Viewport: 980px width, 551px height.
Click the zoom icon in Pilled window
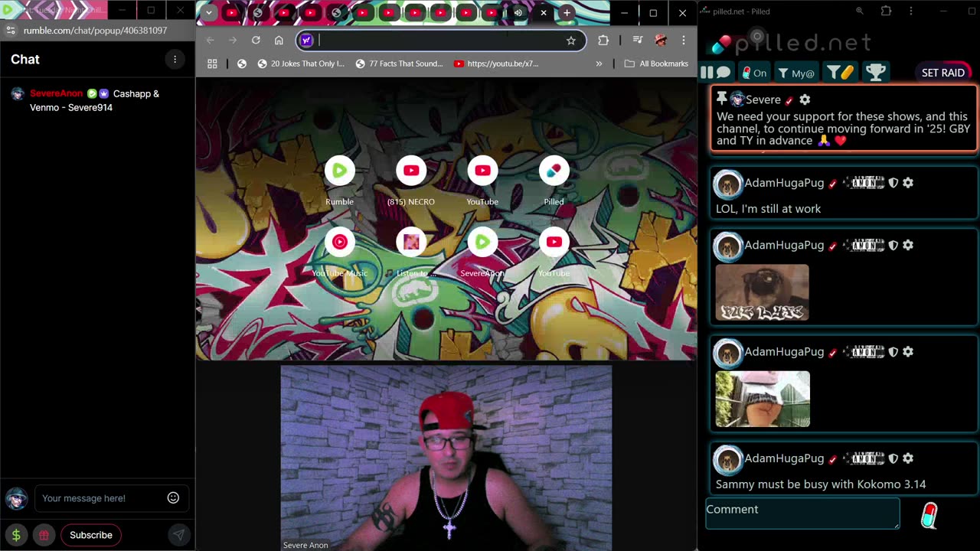860,11
